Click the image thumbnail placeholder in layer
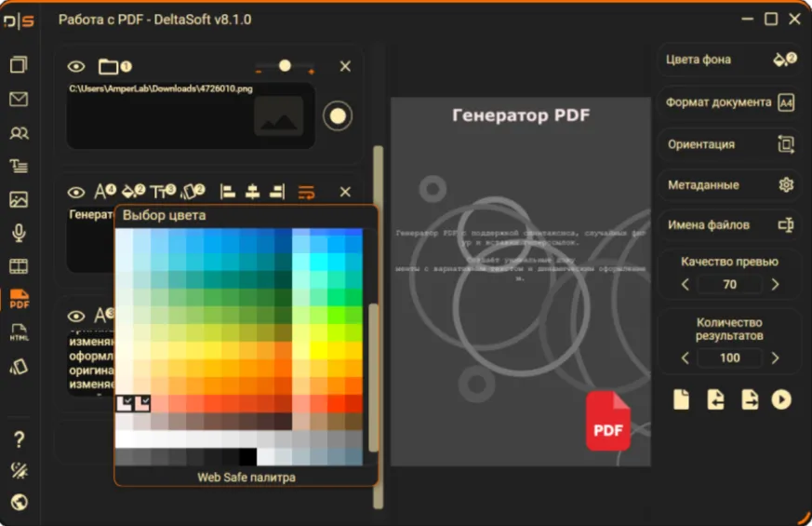The height and width of the screenshot is (526, 812). pyautogui.click(x=279, y=116)
